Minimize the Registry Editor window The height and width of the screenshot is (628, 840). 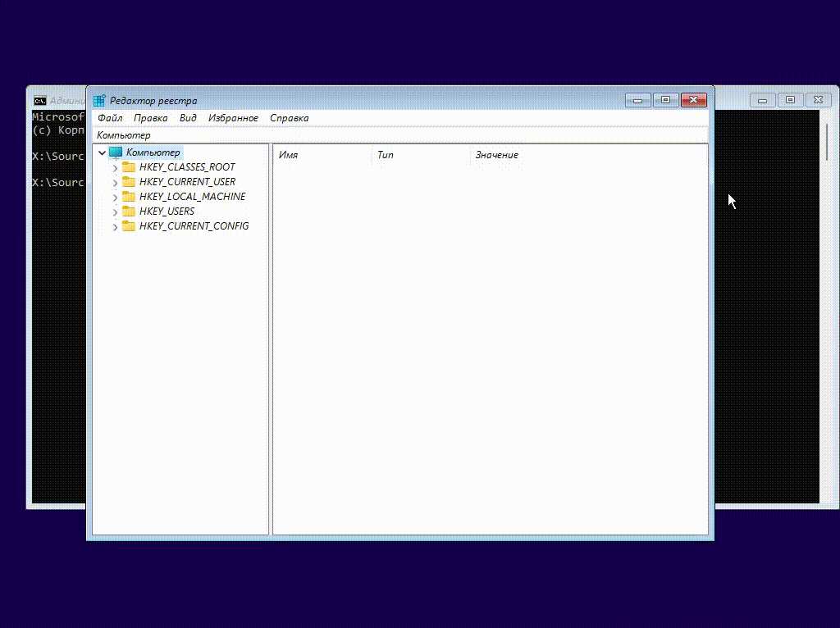637,100
